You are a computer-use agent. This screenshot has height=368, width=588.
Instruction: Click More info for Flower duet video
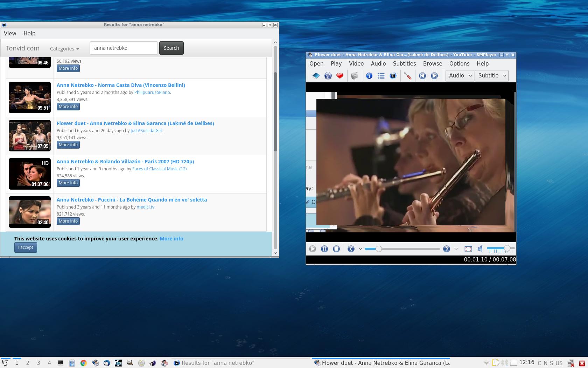point(68,145)
